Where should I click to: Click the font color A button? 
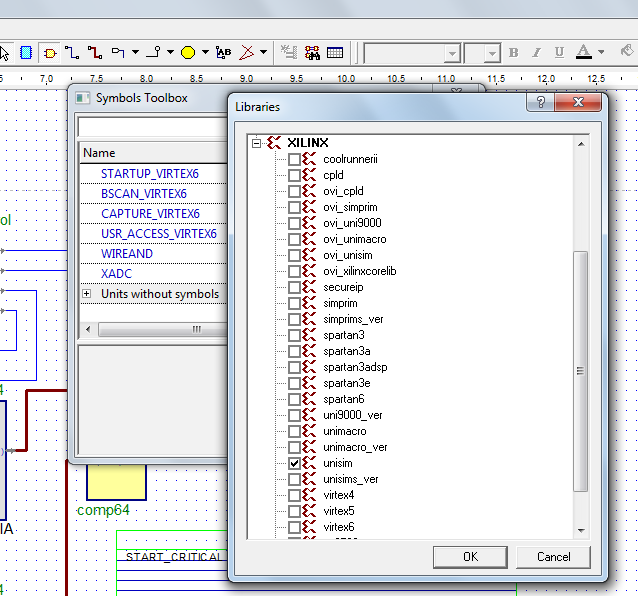[x=583, y=52]
